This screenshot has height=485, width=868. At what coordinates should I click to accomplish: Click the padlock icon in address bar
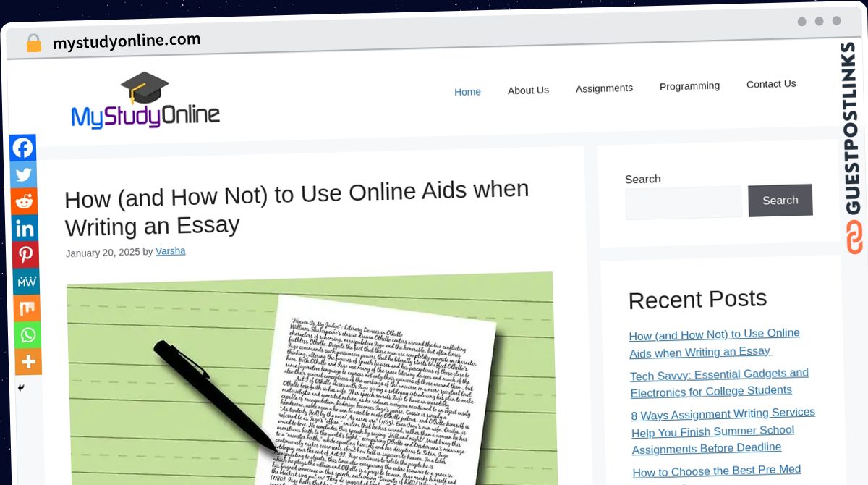pos(33,43)
